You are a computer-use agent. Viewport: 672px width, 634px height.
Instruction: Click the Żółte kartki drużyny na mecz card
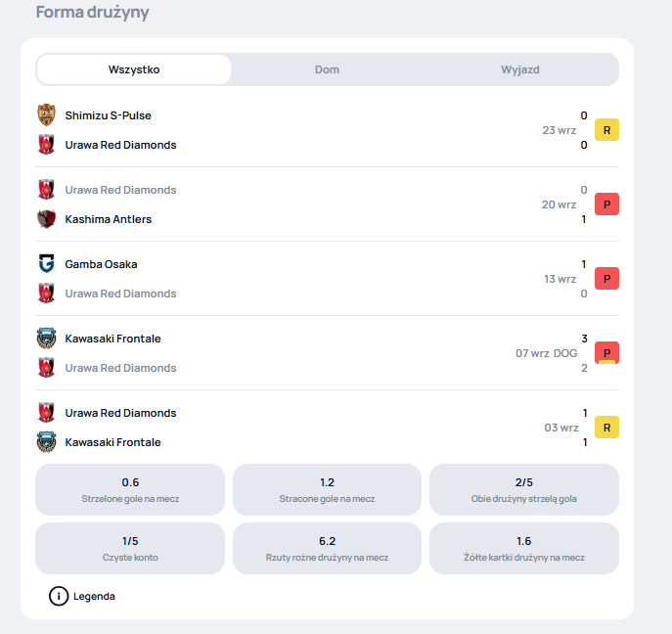pyautogui.click(x=523, y=548)
